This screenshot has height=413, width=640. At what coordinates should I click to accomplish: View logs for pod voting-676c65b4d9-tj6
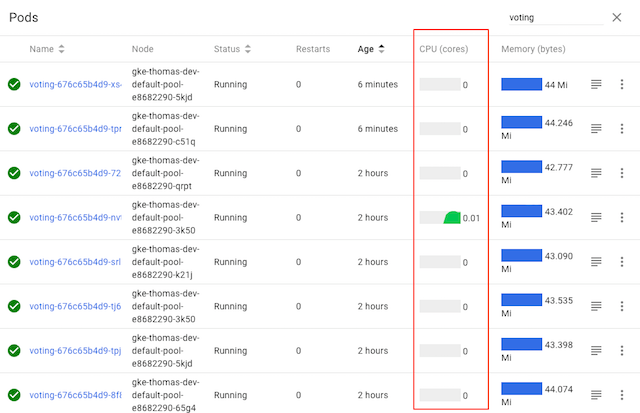(596, 306)
